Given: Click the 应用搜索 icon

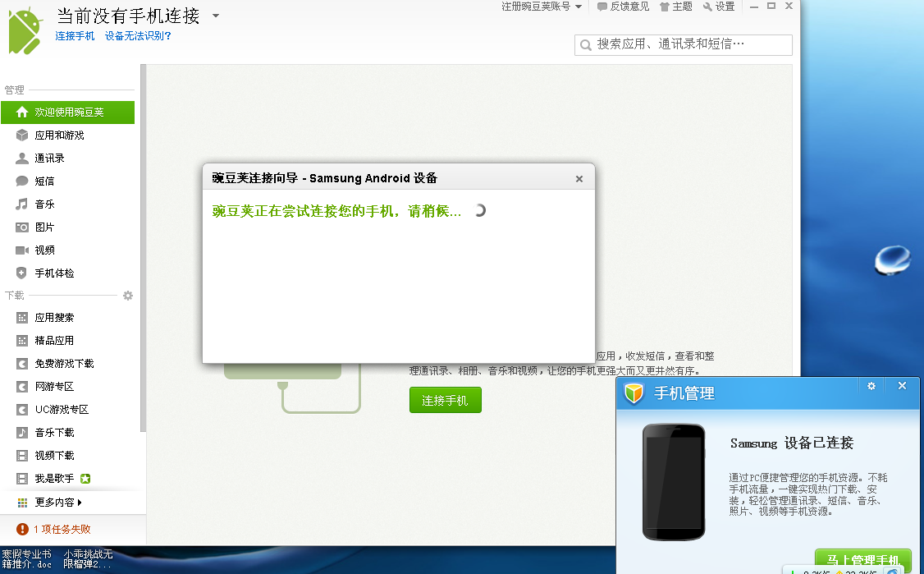Looking at the screenshot, I should [x=22, y=317].
